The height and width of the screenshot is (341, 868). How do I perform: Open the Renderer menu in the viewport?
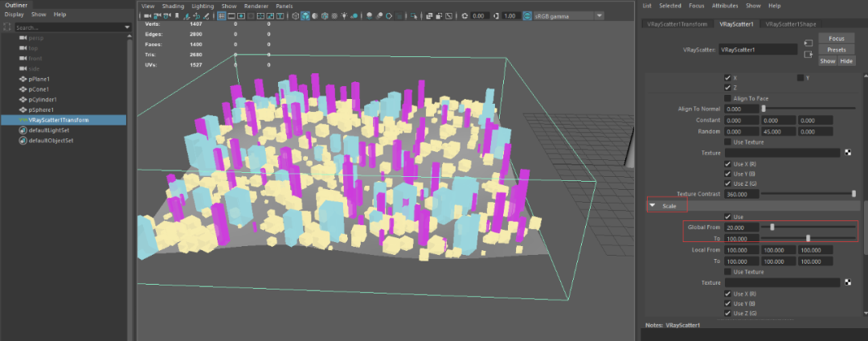click(258, 6)
